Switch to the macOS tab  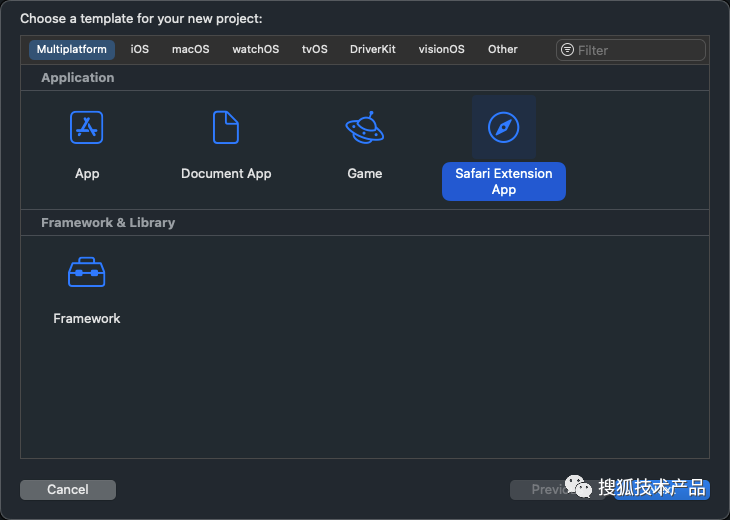(190, 49)
